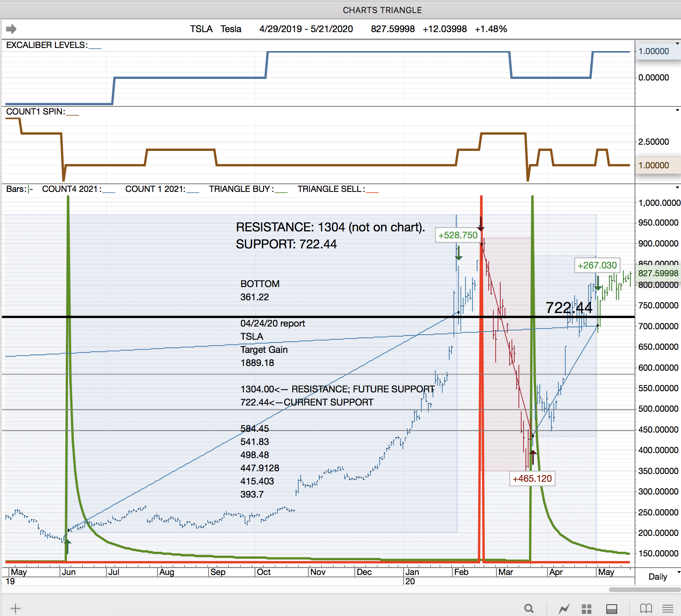Toggle the split-pane layout icon

[612, 609]
